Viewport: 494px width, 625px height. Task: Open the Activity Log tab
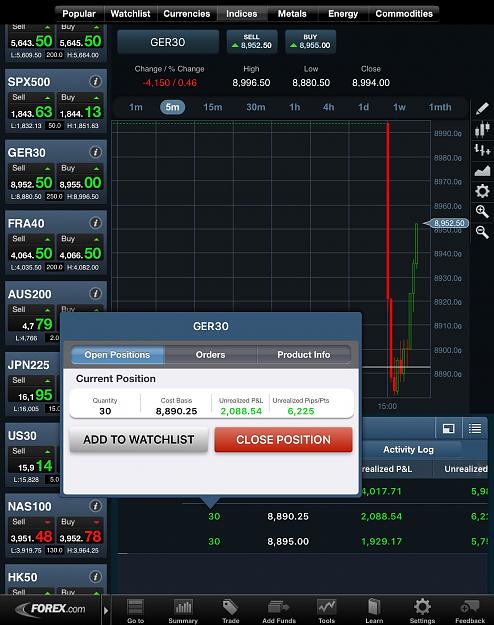[x=408, y=450]
